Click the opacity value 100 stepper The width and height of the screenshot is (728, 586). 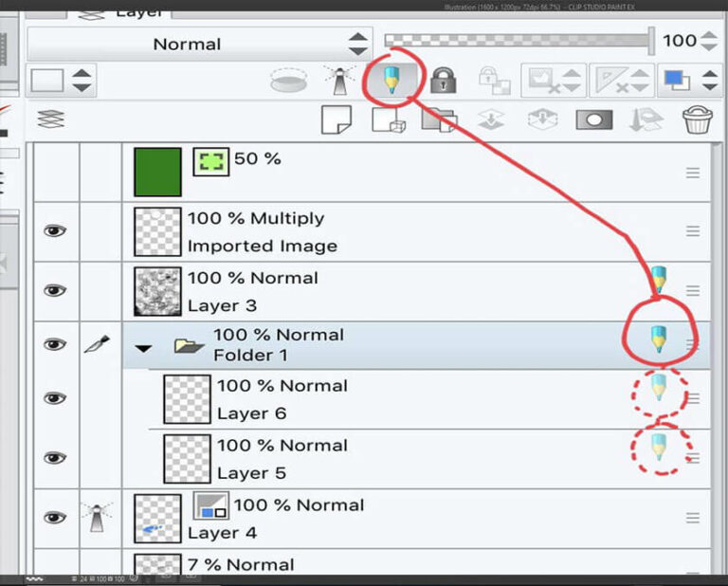tap(708, 41)
